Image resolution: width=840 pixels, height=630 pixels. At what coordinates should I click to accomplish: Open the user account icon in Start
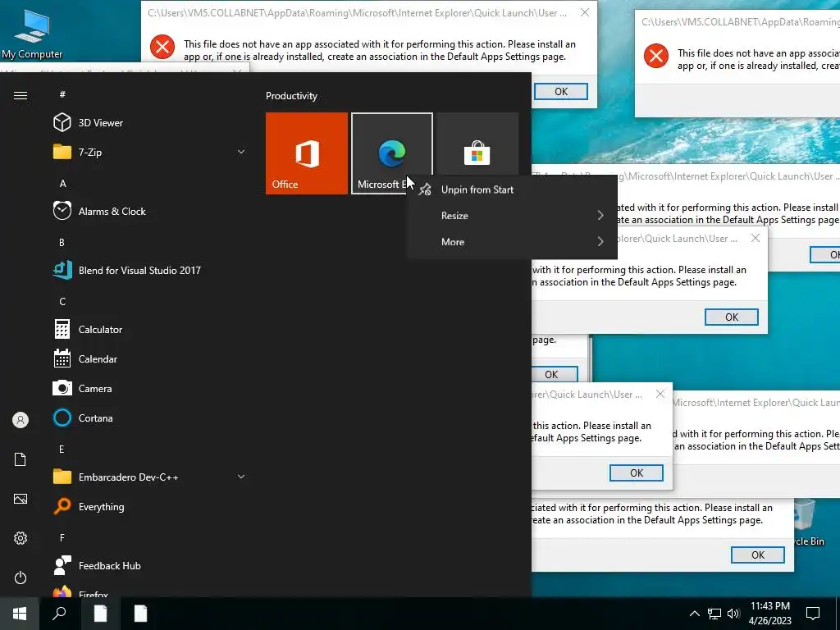click(21, 420)
